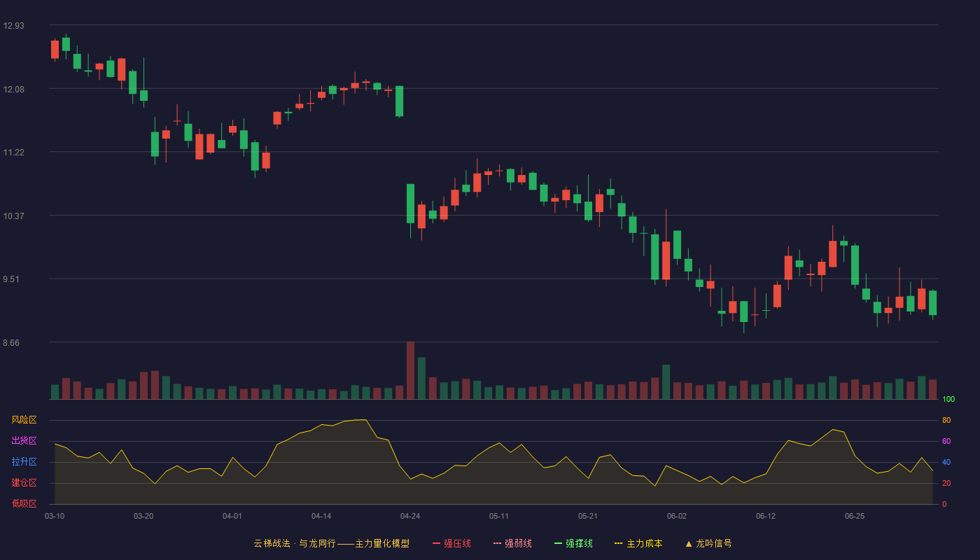Click the red 20 indicator axis value

point(946,483)
